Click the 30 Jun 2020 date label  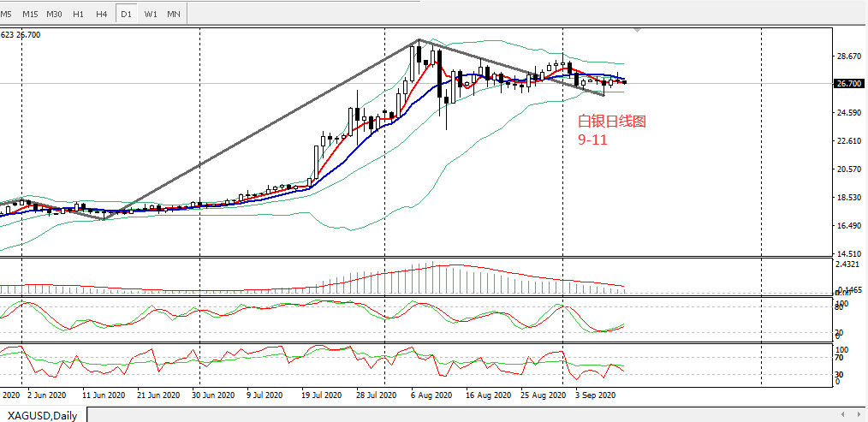coord(214,395)
